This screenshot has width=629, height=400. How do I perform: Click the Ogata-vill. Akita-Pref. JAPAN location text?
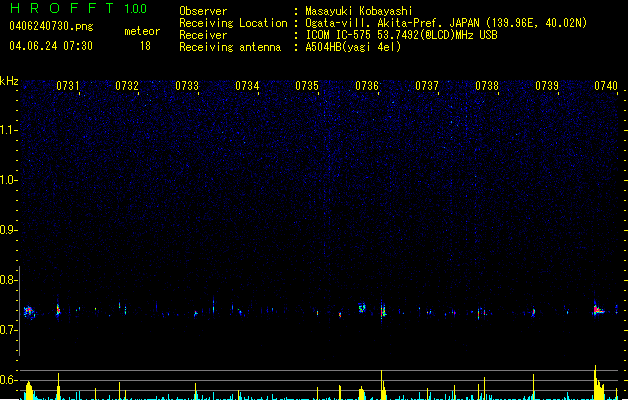click(446, 23)
